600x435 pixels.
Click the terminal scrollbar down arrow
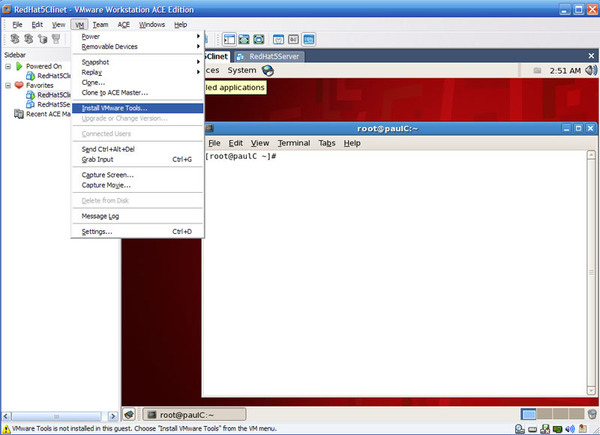tap(591, 391)
